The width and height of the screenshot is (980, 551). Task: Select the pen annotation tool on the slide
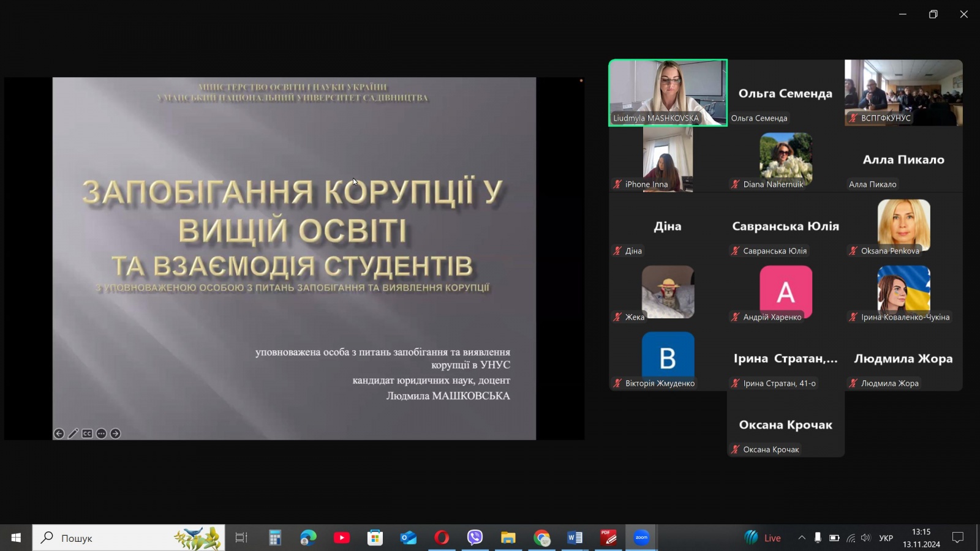click(73, 433)
